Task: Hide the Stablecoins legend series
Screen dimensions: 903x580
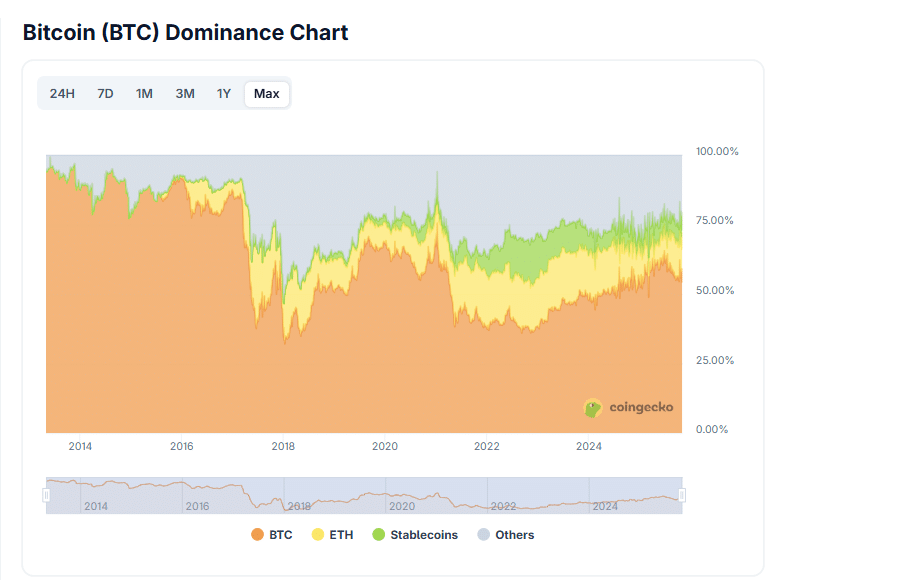Action: [424, 535]
